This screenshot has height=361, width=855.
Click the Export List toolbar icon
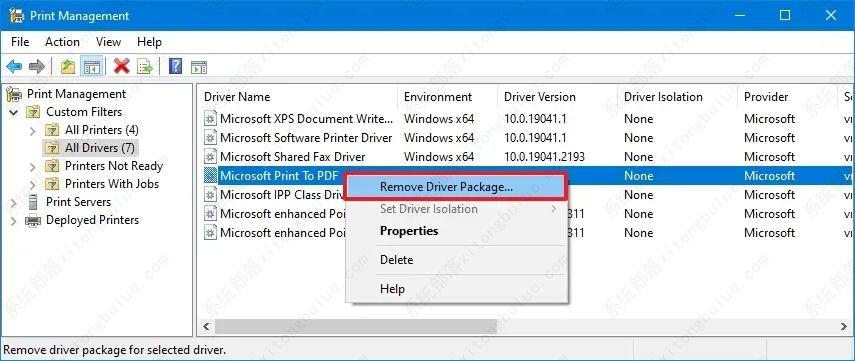145,67
